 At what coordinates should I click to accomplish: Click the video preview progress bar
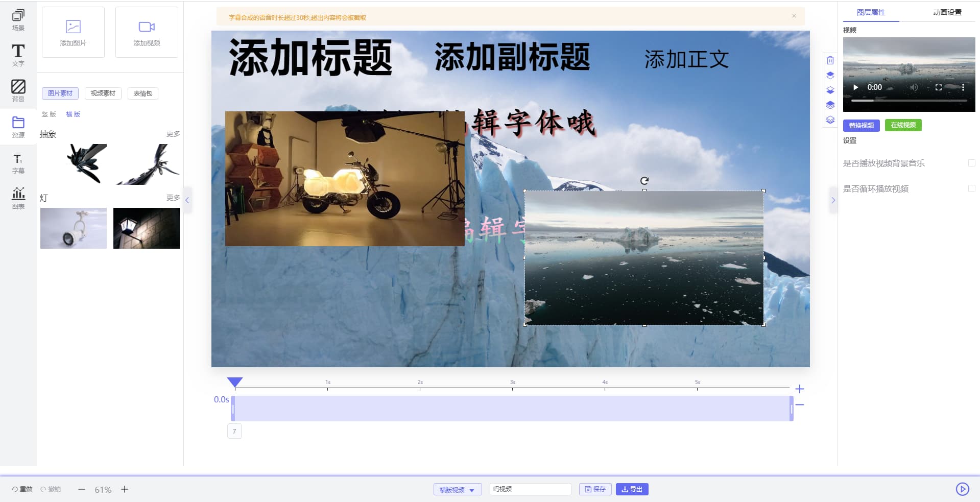[909, 101]
